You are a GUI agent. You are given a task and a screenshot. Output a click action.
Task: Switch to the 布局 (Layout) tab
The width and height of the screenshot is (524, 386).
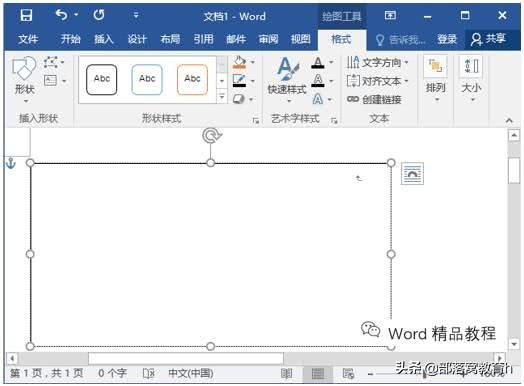pyautogui.click(x=170, y=39)
